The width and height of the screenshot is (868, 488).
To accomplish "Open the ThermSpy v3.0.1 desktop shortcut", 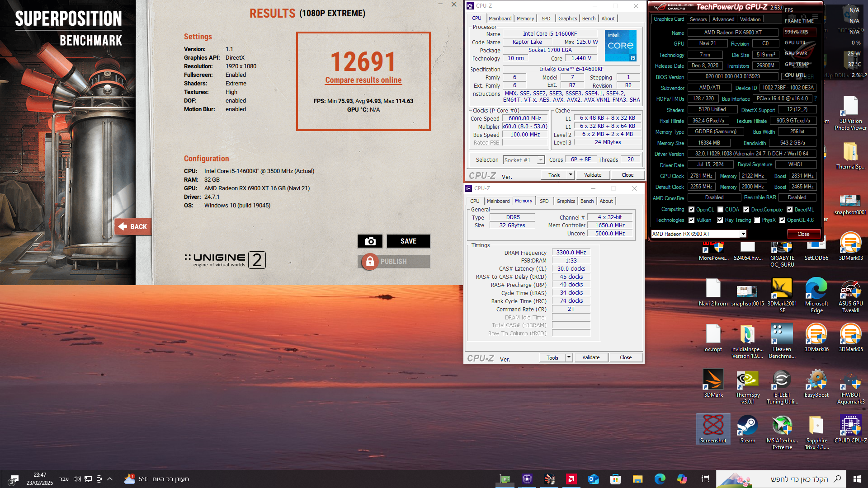I will pos(748,387).
